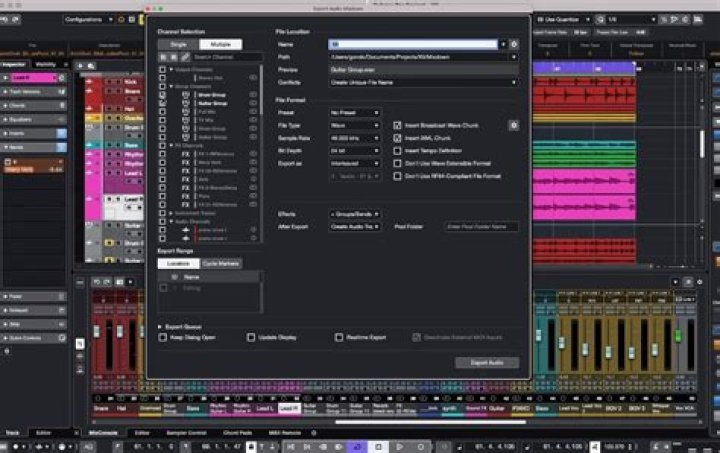Click the MixConsole horizontal scrollbar
This screenshot has height=453, width=720.
pos(431,422)
